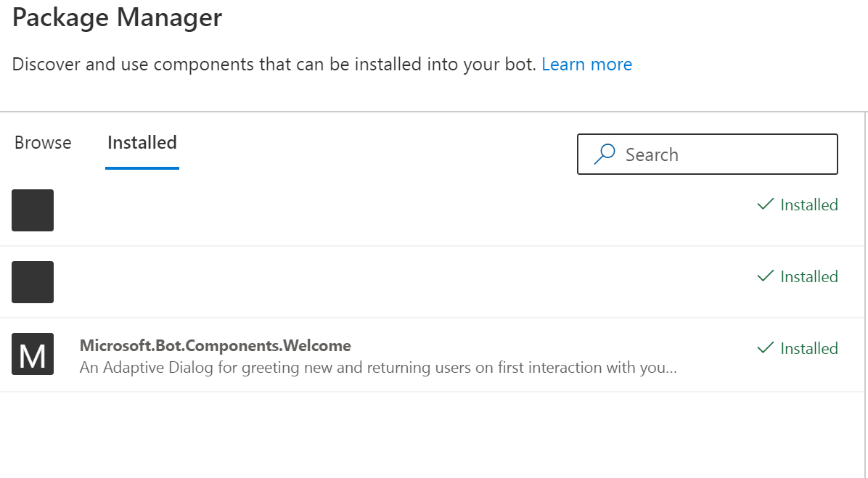Click the magnifier search icon
The height and width of the screenshot is (478, 868).
605,154
